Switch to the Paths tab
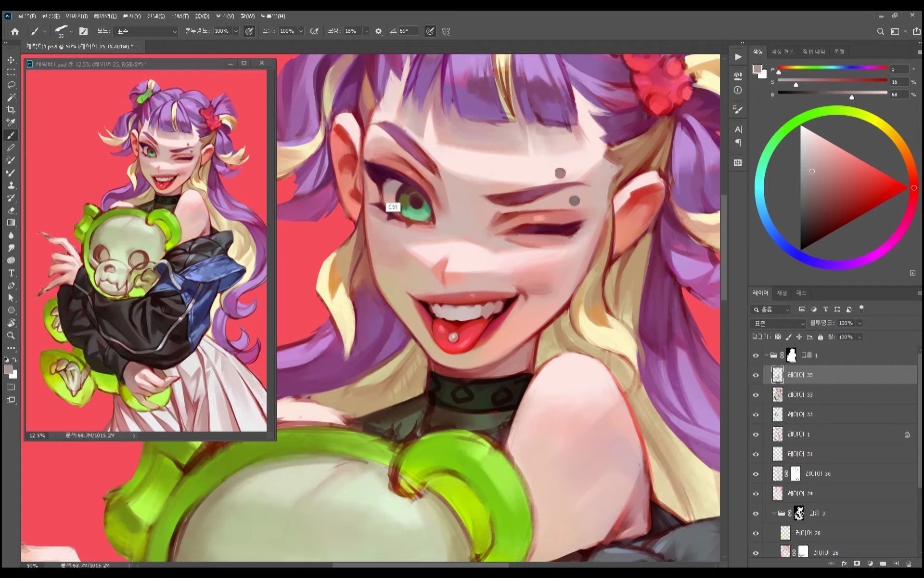 tap(801, 293)
